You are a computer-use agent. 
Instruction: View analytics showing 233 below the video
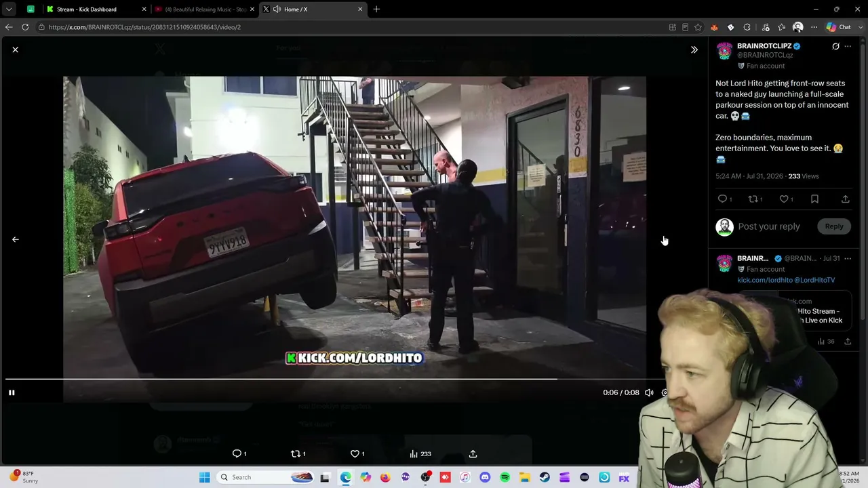420,454
